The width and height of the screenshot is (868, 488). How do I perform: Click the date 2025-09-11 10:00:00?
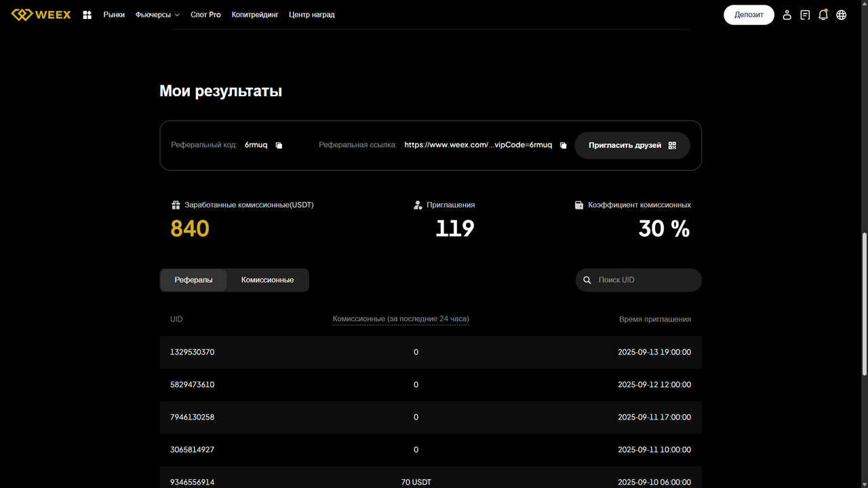[x=654, y=450]
